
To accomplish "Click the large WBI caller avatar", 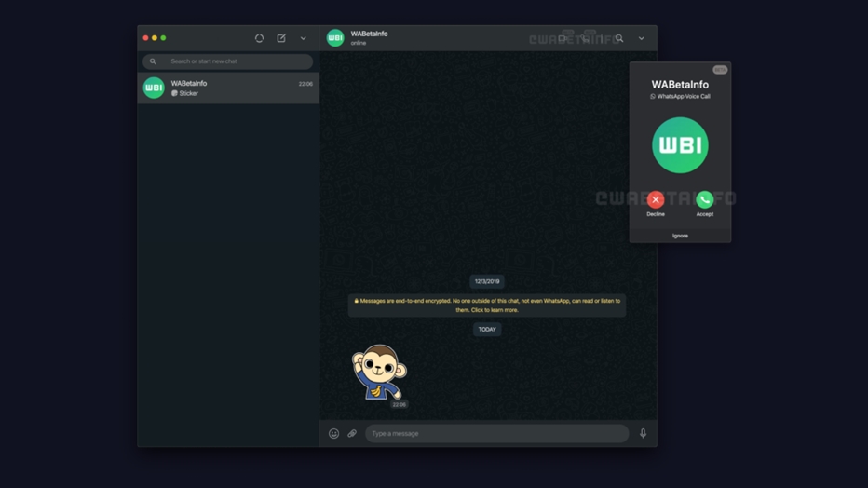I will point(680,145).
